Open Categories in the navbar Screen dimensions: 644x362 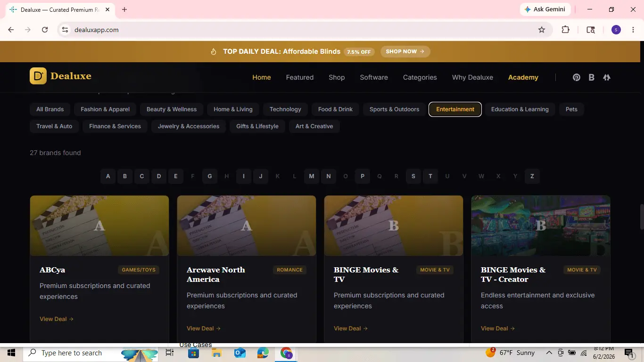(420, 77)
